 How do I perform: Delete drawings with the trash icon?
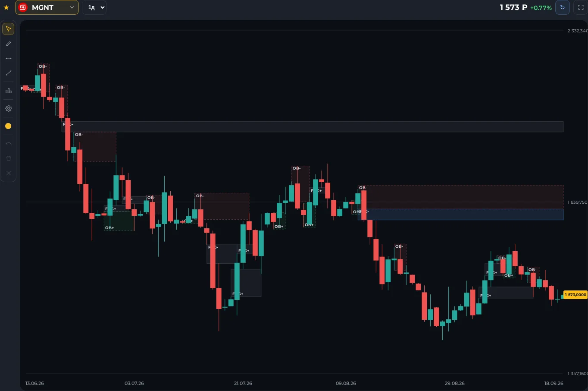point(8,158)
